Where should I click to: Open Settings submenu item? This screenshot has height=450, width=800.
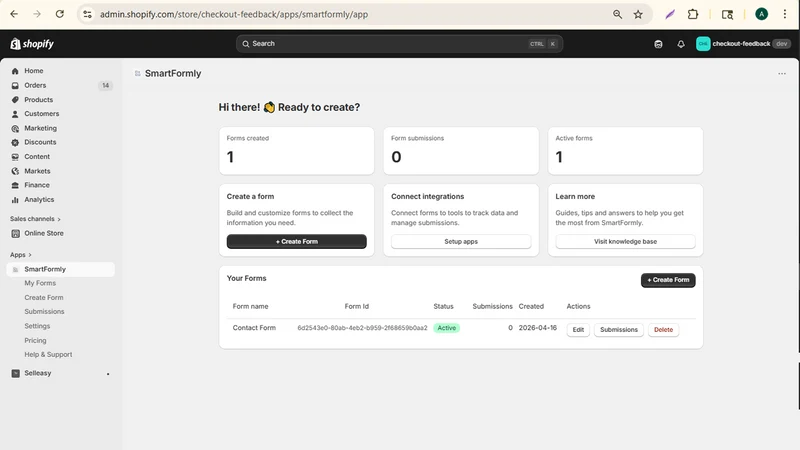click(x=37, y=326)
